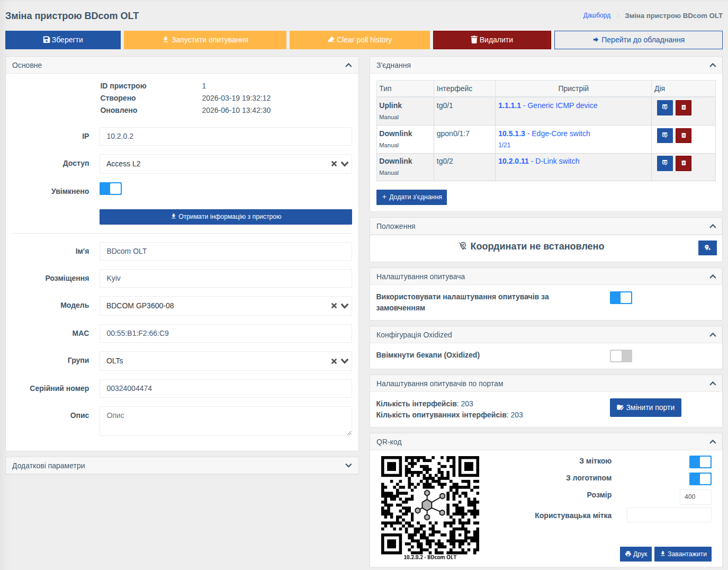
Task: Delete the Downlink tg0/2 connection
Action: [x=684, y=163]
